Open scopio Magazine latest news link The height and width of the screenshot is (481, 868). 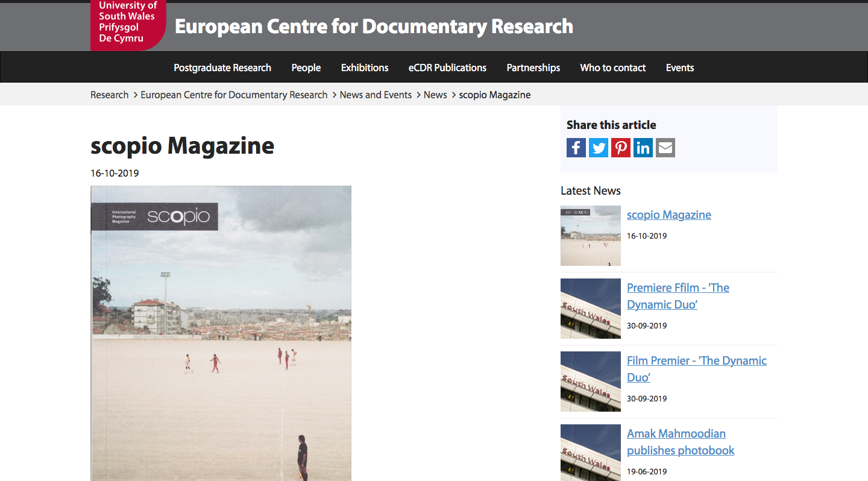point(669,215)
